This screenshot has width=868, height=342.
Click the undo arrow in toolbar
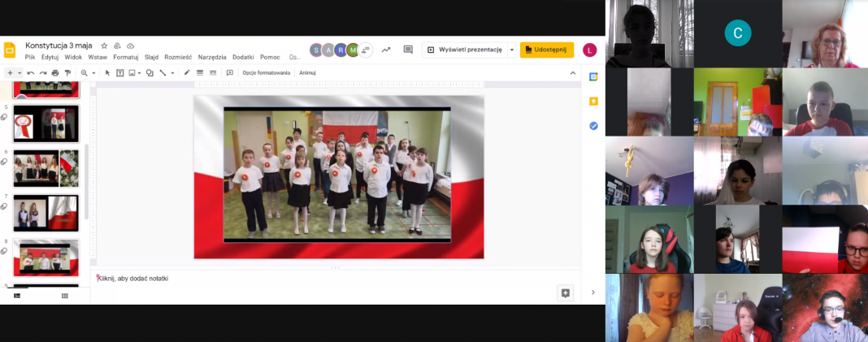[x=31, y=73]
